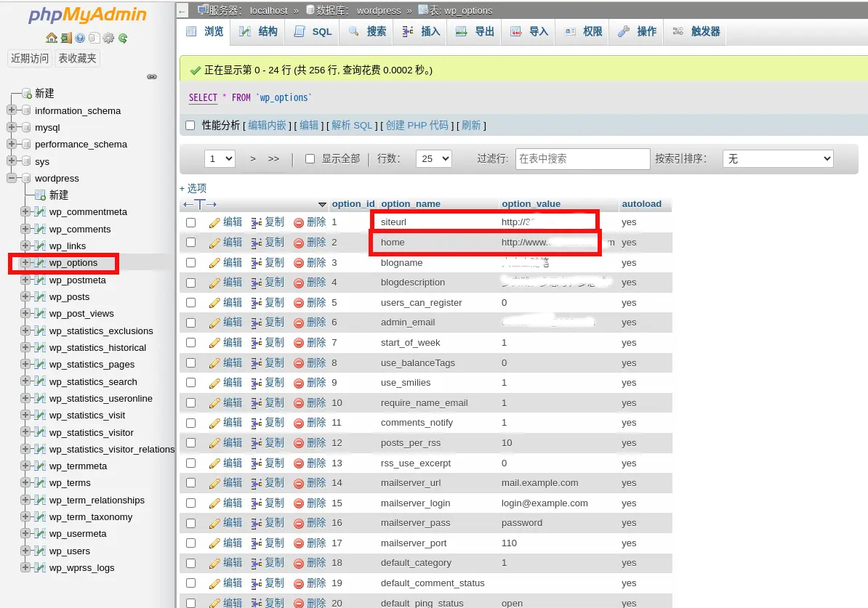
Task: Click red delete icon for use_smilies row
Action: pos(299,384)
